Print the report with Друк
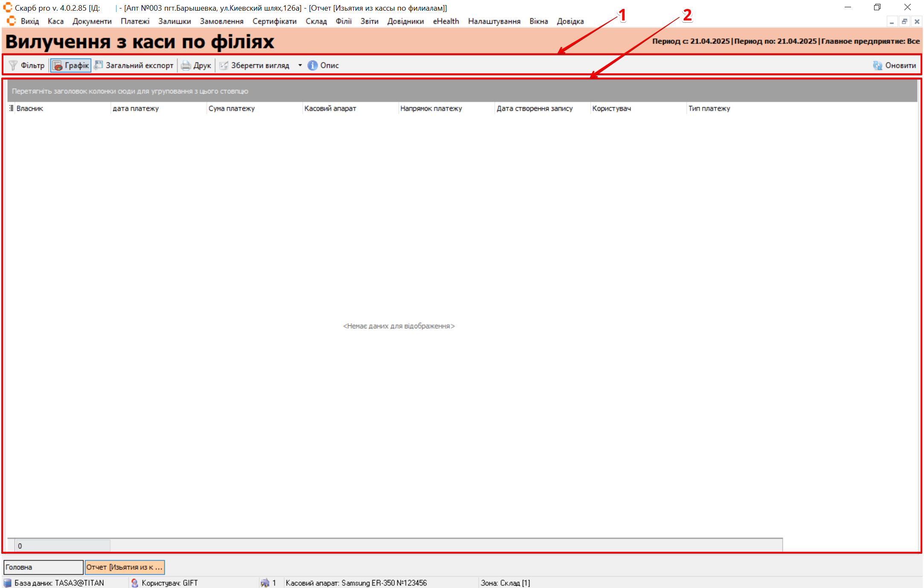This screenshot has height=588, width=924. [x=196, y=65]
